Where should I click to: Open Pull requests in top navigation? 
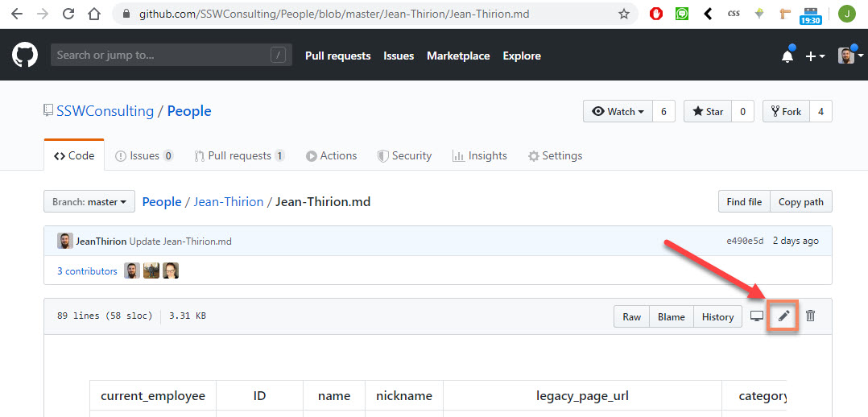[x=337, y=56]
